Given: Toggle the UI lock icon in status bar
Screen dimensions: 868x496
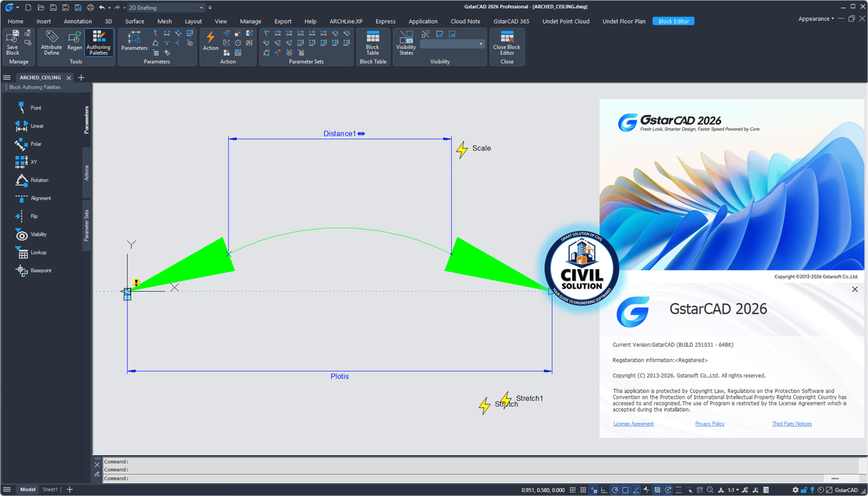Looking at the screenshot, I should [804, 490].
